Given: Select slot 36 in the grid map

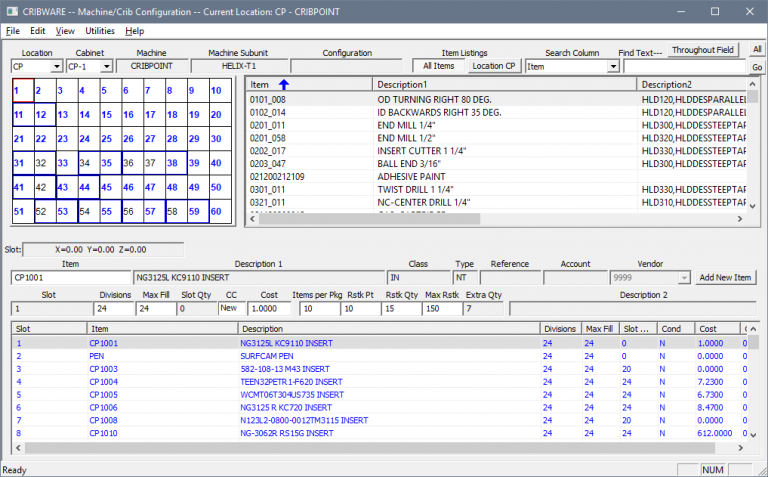Looking at the screenshot, I should [130, 162].
